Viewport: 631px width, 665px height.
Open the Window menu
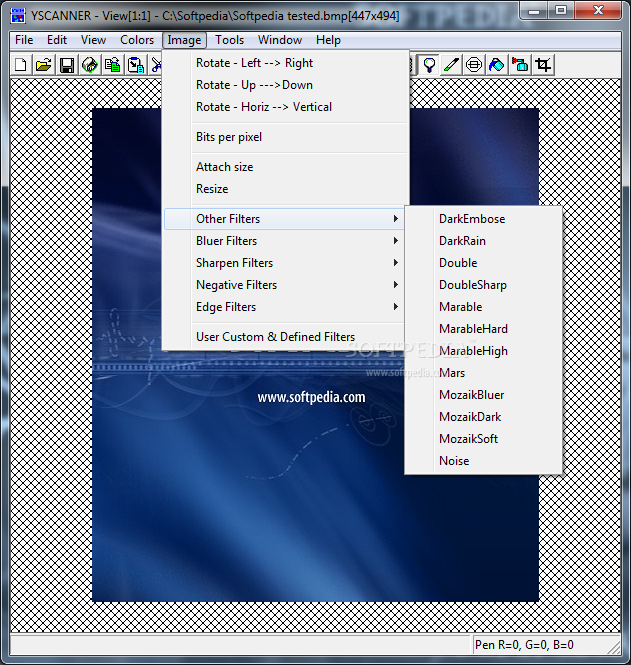pyautogui.click(x=280, y=40)
